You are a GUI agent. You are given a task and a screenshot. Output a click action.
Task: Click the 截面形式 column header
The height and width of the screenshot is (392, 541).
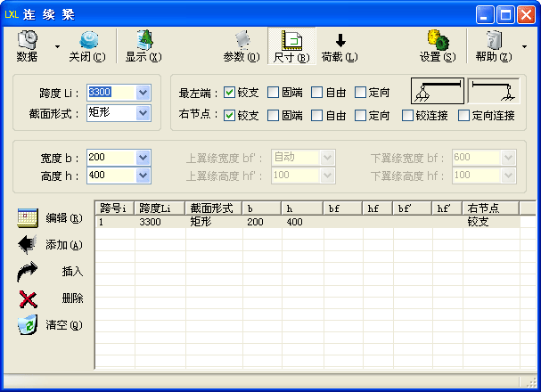tap(214, 208)
